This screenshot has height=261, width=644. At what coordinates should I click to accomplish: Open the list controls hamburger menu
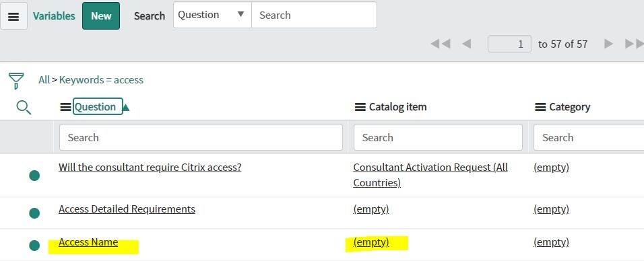coord(13,16)
